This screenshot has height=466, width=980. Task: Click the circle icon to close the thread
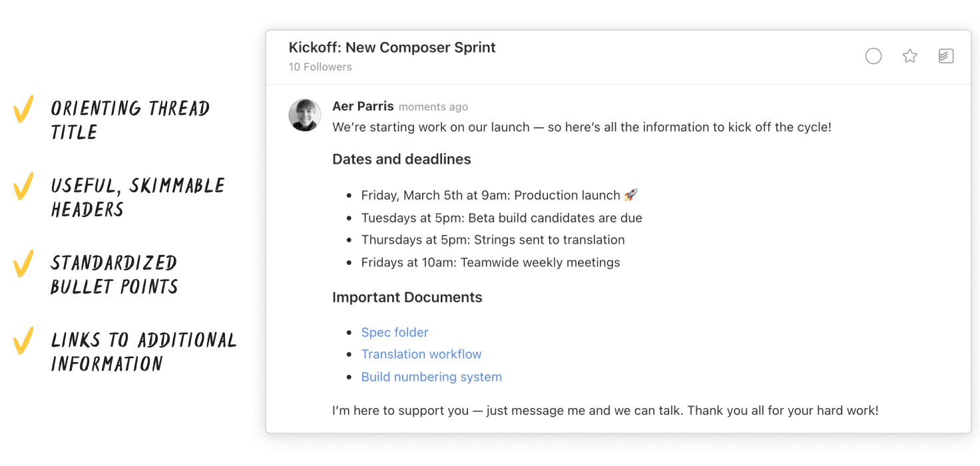pyautogui.click(x=873, y=56)
